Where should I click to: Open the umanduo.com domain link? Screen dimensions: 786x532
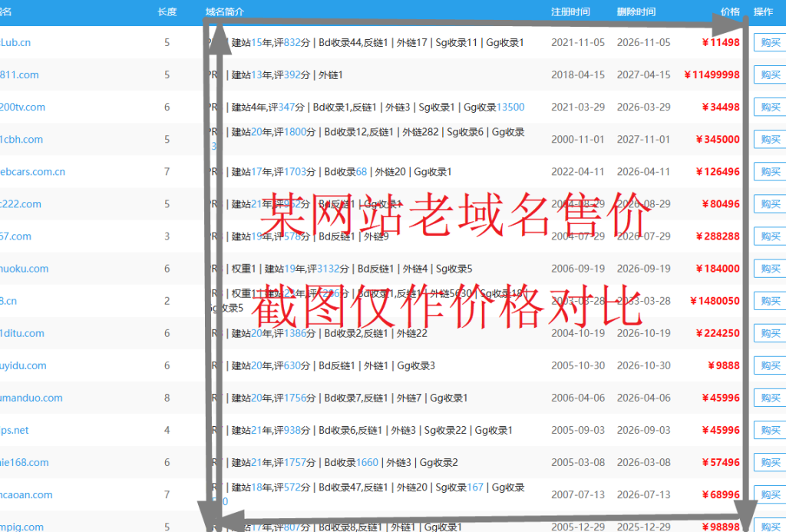click(x=31, y=398)
